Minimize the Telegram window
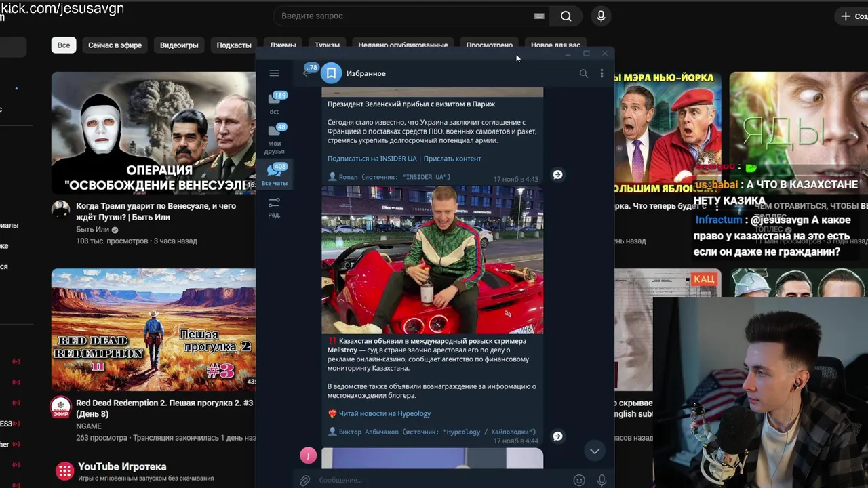 coord(568,54)
